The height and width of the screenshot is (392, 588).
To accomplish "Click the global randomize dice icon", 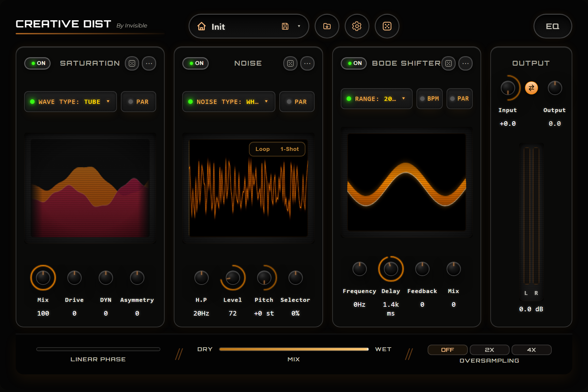I will point(387,26).
